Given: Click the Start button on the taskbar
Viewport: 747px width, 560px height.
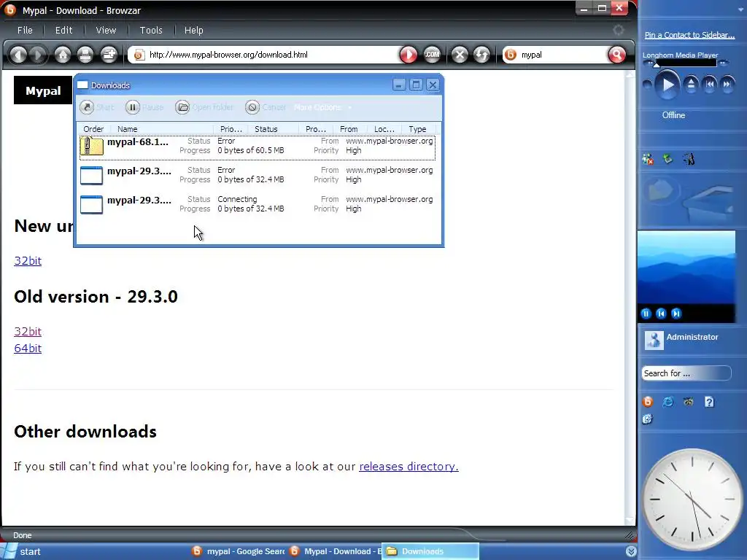Looking at the screenshot, I should (21, 551).
